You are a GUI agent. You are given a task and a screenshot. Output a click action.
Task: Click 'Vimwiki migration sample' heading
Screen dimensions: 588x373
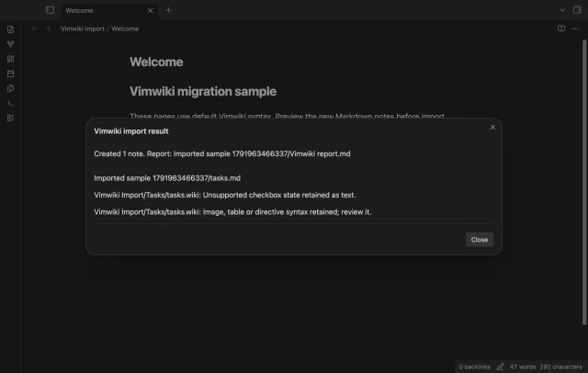(203, 92)
